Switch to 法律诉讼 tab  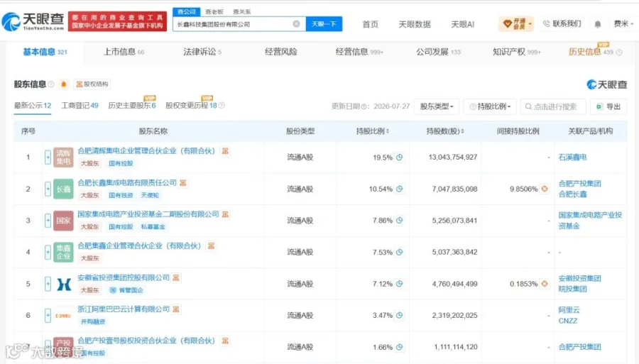202,52
